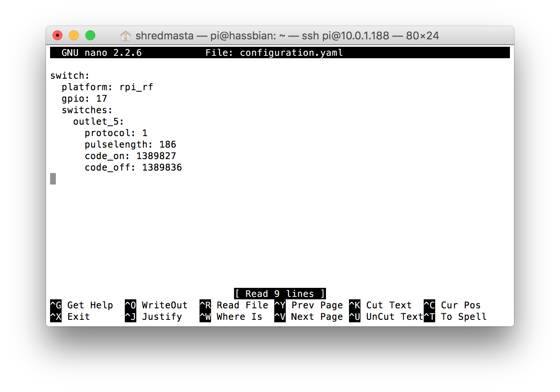Image resolution: width=560 pixels, height=392 pixels.
Task: Click the ^X Exit shortcut
Action: [70, 317]
